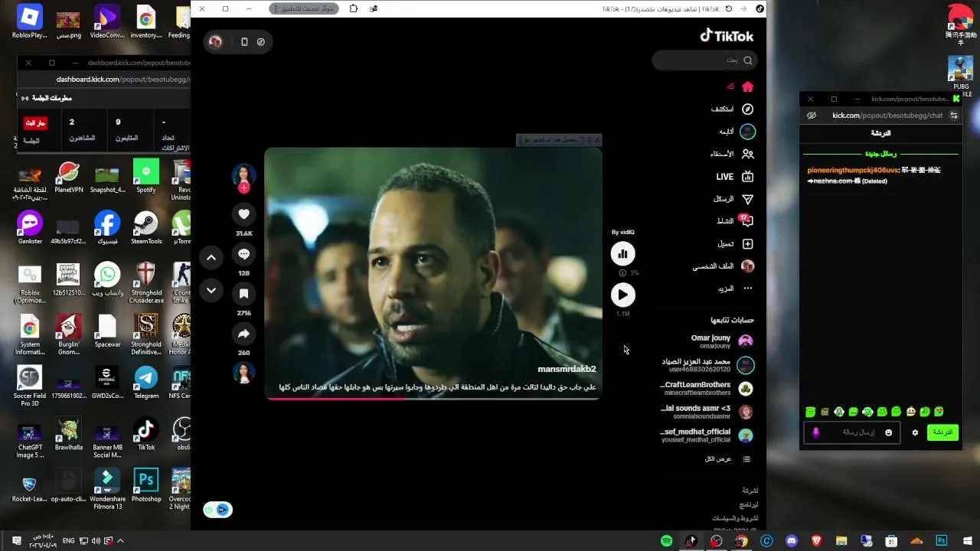Select the first green Kick emote in row
980x551 pixels.
[811, 412]
